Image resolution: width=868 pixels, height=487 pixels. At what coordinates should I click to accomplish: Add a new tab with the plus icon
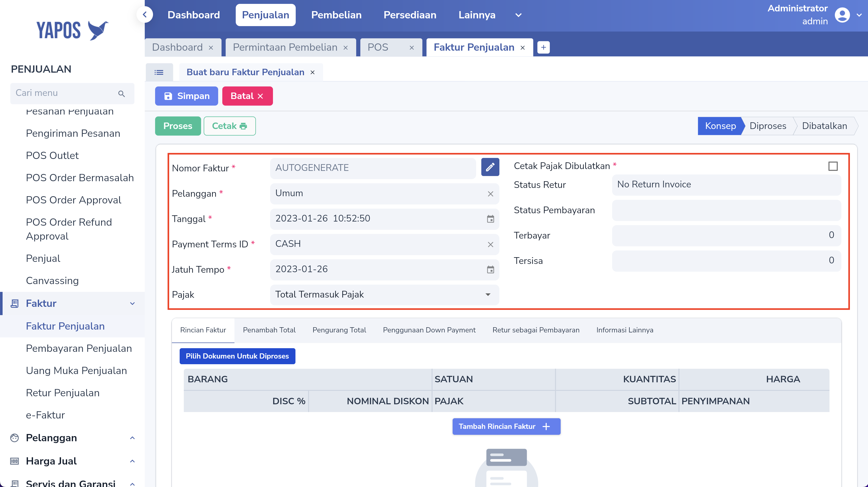543,48
